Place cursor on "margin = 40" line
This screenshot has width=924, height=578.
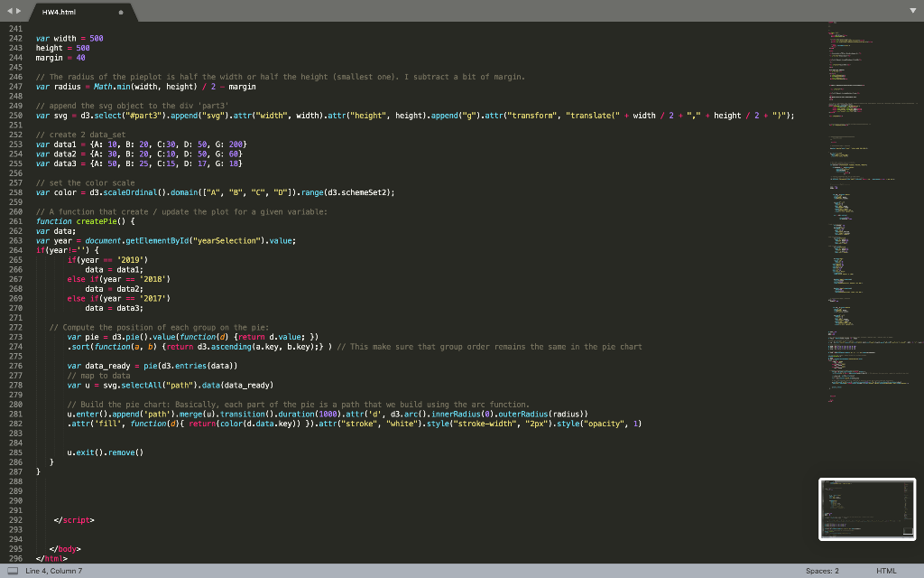(x=60, y=58)
